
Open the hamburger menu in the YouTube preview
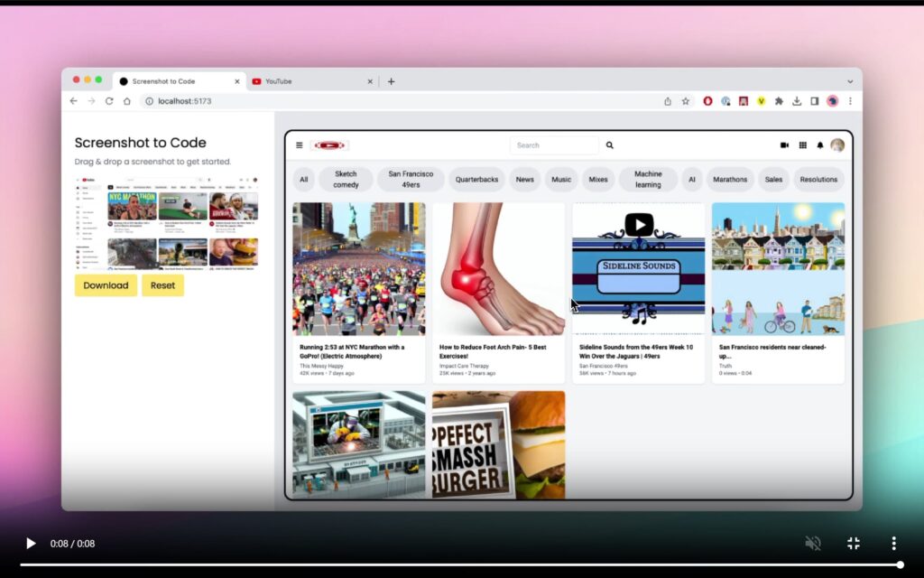tap(300, 144)
